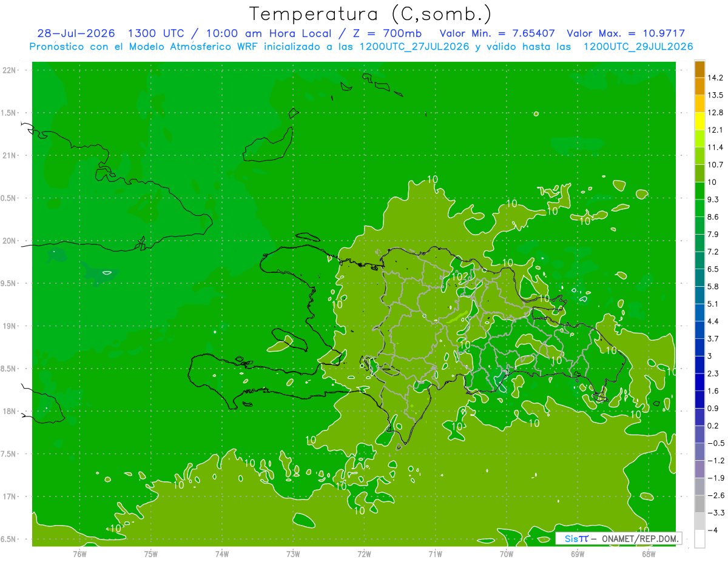Click the "18N" latitude label

[9, 411]
